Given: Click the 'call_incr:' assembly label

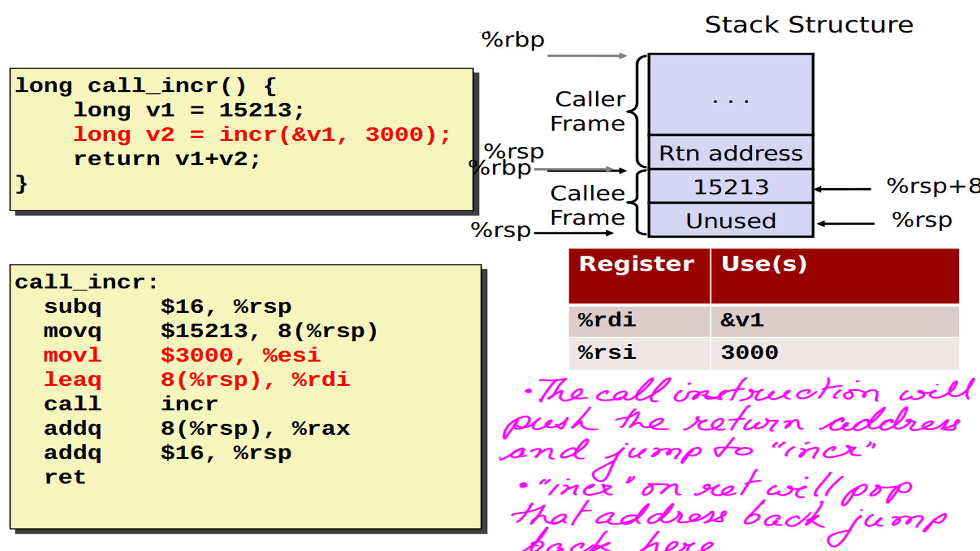Looking at the screenshot, I should (x=87, y=282).
